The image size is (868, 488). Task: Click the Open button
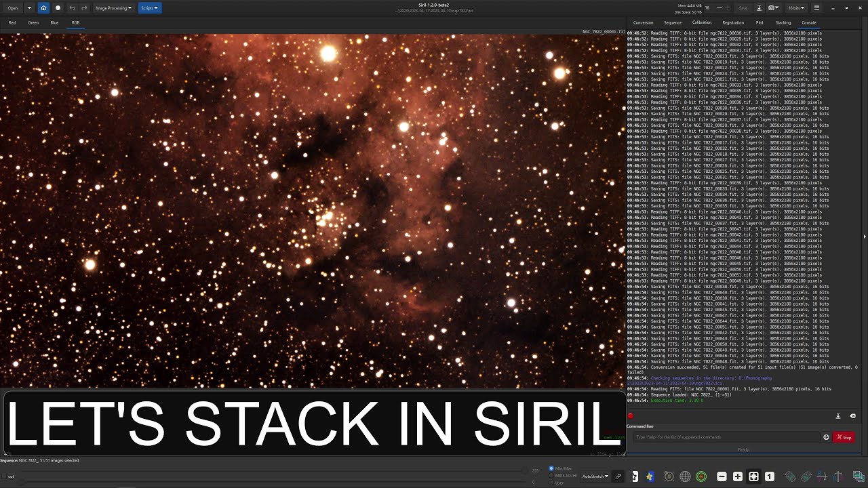click(13, 8)
